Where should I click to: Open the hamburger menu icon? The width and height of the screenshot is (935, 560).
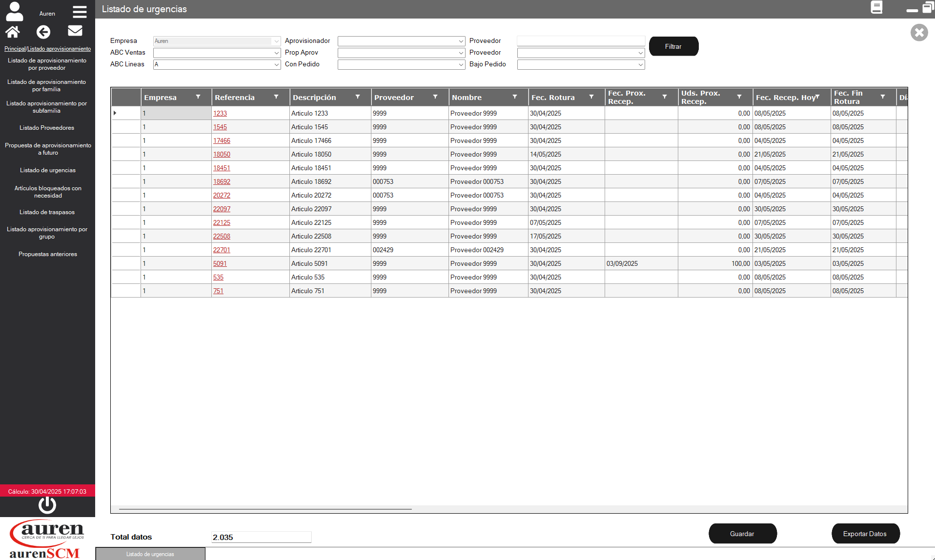click(80, 12)
